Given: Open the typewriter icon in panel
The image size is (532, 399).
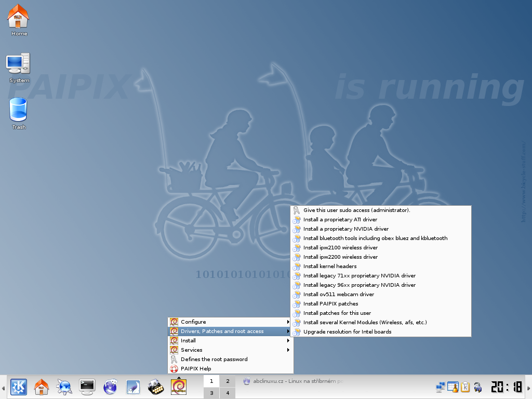Looking at the screenshot, I should pyautogui.click(x=156, y=387).
